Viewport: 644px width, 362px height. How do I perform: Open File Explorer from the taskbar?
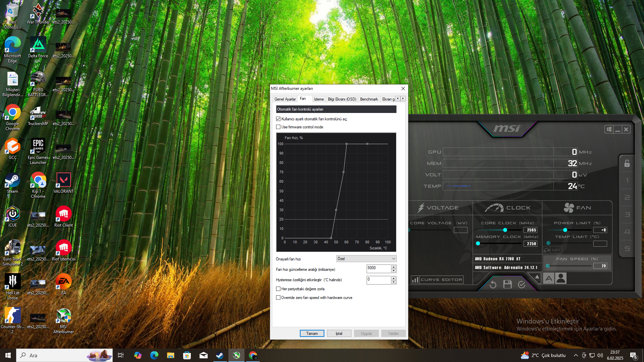170,355
